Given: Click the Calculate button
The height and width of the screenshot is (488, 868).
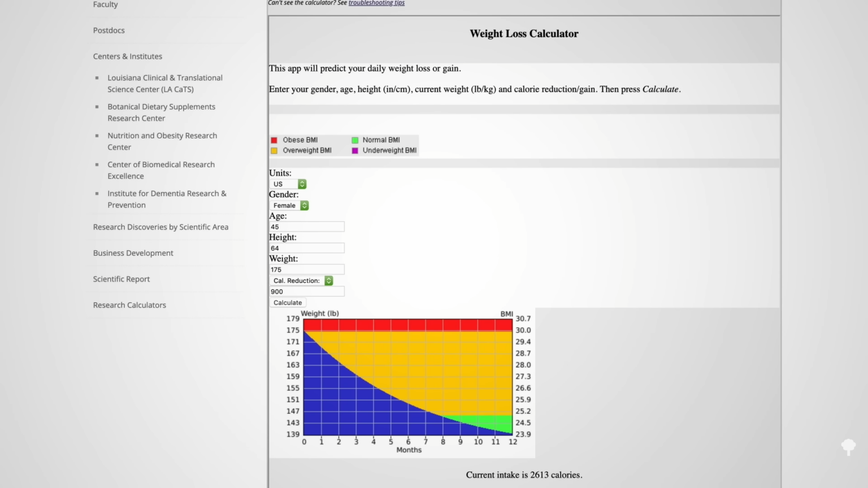Looking at the screenshot, I should tap(288, 303).
